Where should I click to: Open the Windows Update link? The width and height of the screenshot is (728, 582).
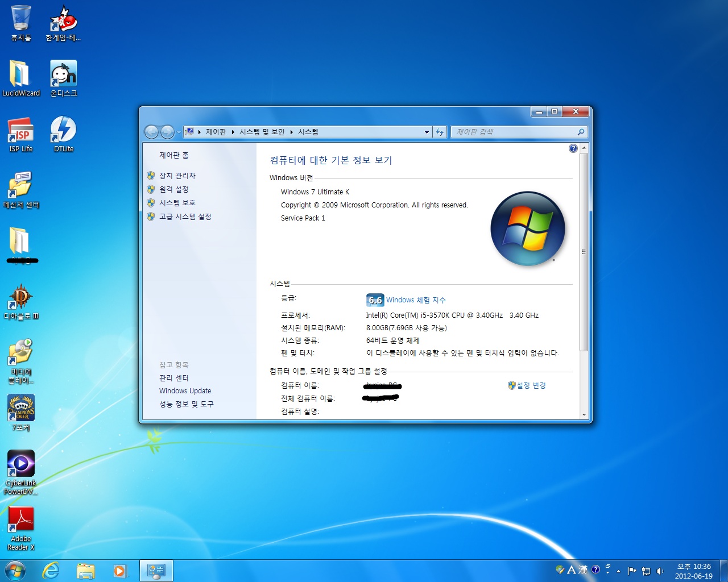point(185,391)
